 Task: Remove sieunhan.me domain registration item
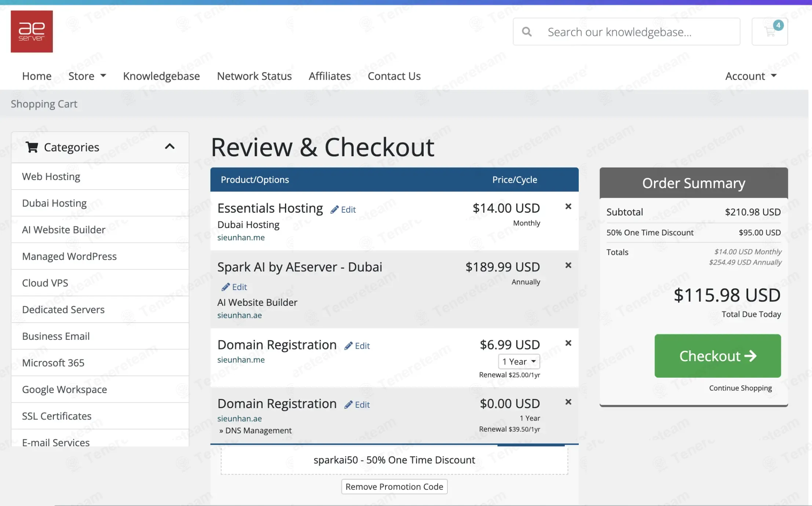click(568, 343)
